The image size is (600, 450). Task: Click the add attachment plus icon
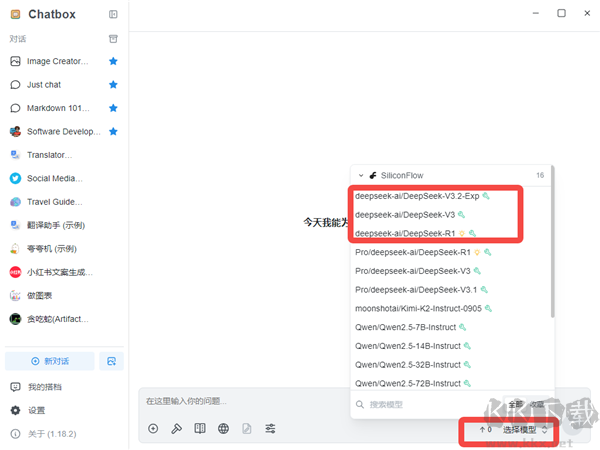pyautogui.click(x=153, y=429)
